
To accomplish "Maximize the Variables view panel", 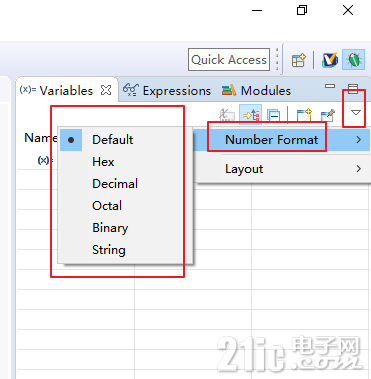I will [x=353, y=88].
